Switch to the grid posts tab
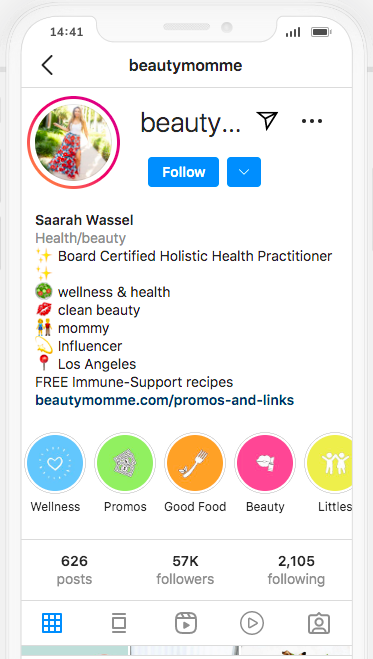The width and height of the screenshot is (373, 659). tap(52, 623)
